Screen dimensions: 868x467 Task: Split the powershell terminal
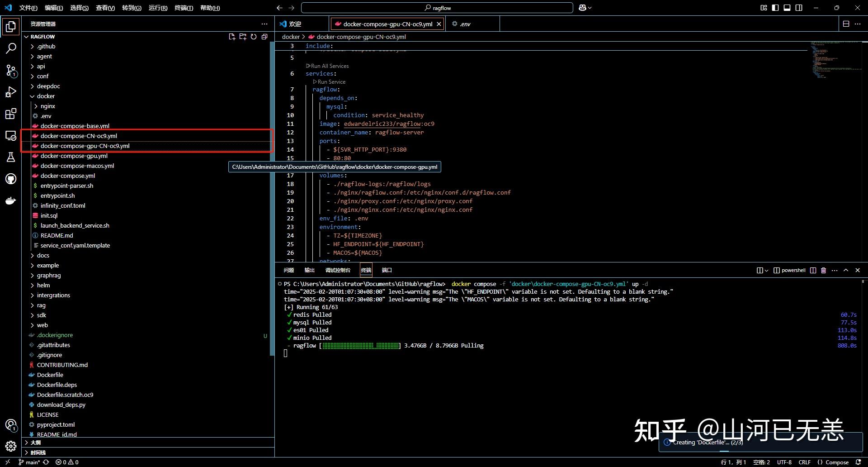(x=813, y=270)
